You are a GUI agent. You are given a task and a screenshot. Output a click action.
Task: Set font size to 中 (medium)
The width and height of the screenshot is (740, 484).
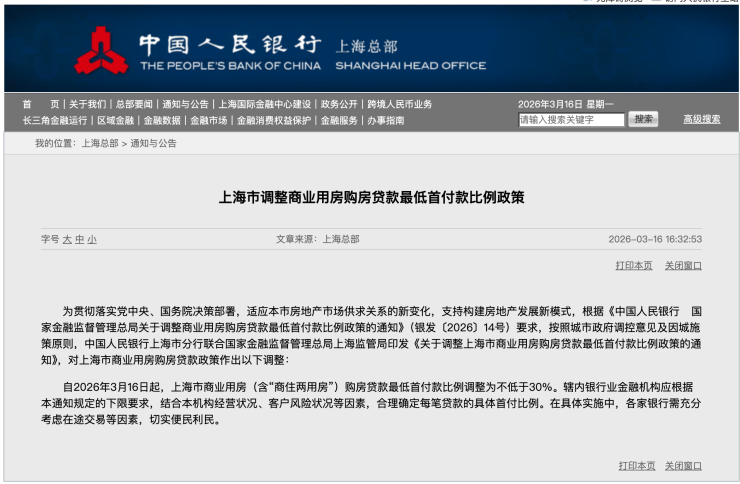79,240
